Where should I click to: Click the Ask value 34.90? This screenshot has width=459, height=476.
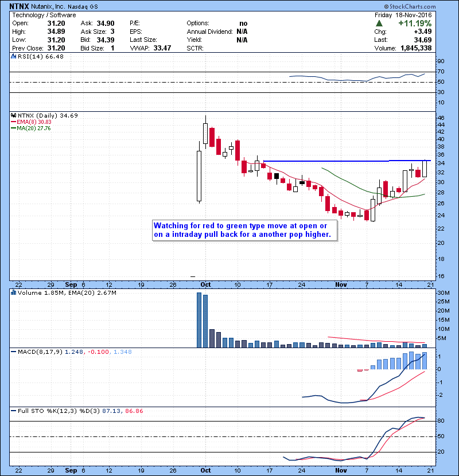pos(106,24)
